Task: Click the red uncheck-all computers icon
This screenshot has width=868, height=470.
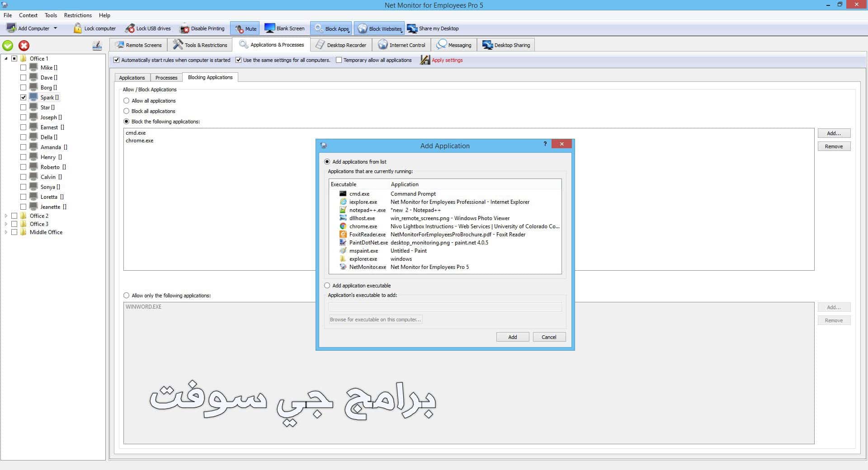Action: 24,45
